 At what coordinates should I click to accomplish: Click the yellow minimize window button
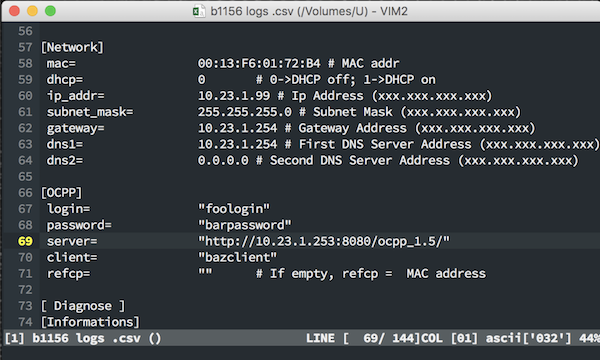(x=33, y=11)
